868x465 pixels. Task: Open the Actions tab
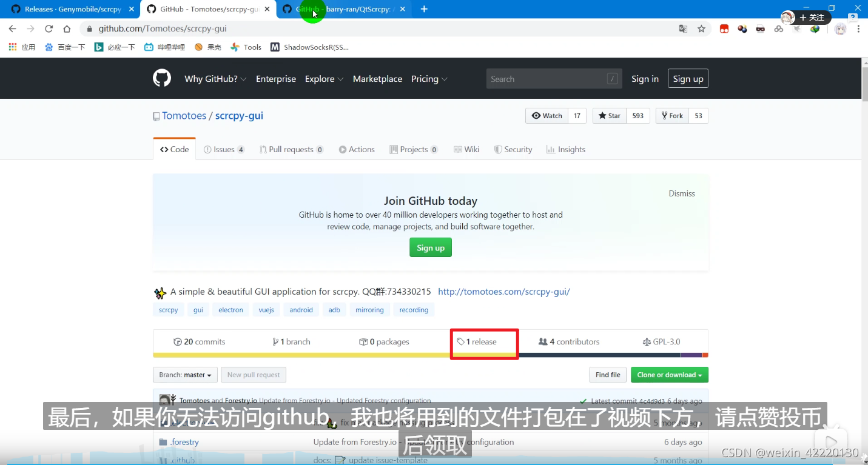[357, 149]
